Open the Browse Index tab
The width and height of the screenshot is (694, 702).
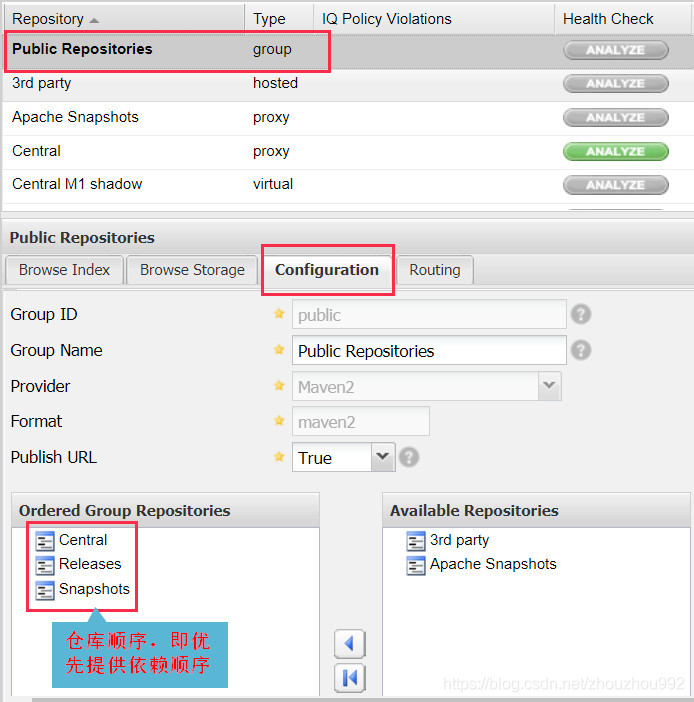pos(64,270)
